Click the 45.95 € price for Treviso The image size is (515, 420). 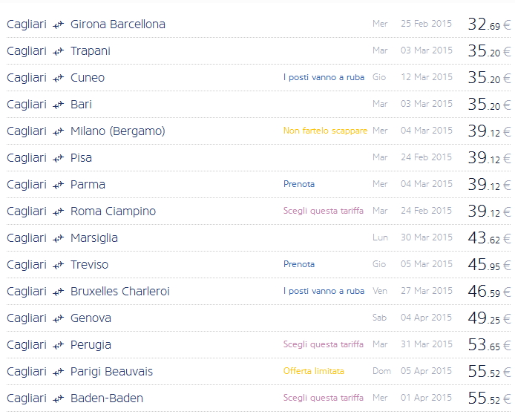click(x=488, y=265)
